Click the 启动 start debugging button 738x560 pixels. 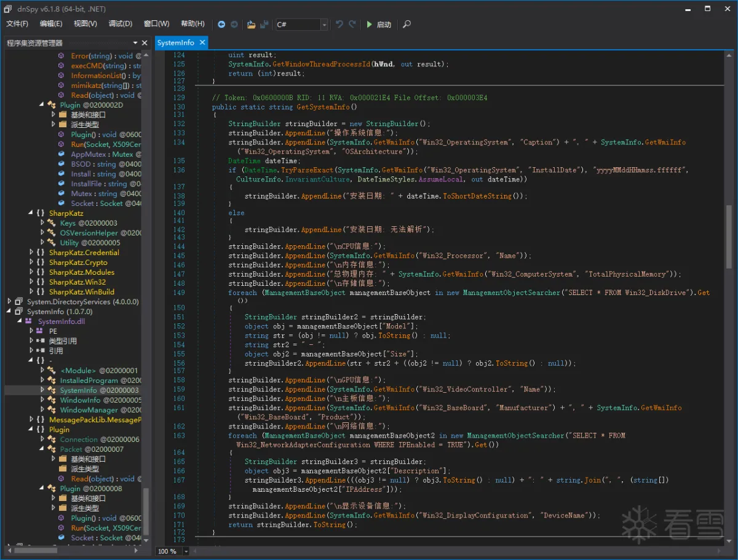pyautogui.click(x=378, y=25)
